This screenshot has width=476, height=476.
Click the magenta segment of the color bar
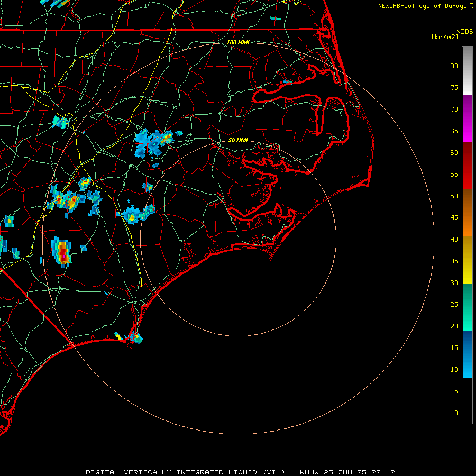click(467, 118)
